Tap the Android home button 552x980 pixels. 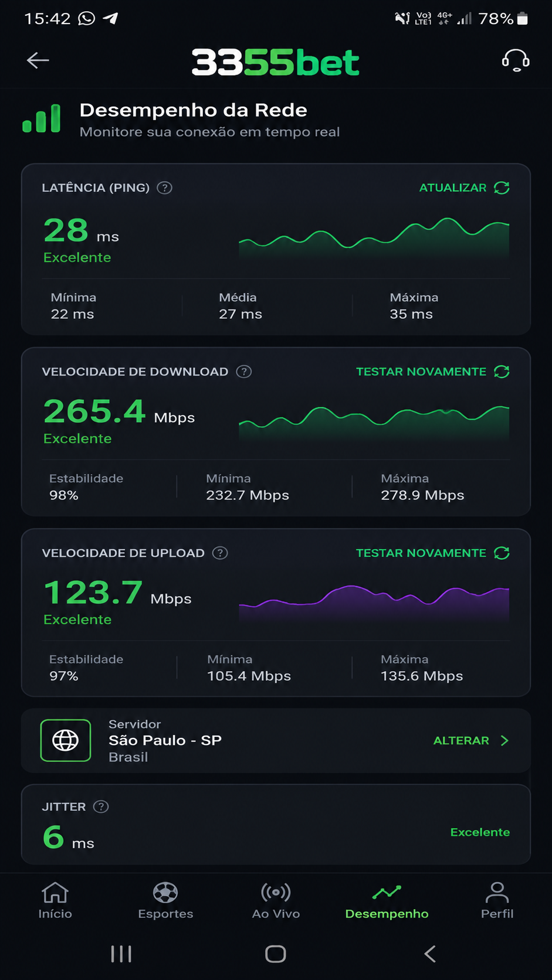(x=276, y=954)
